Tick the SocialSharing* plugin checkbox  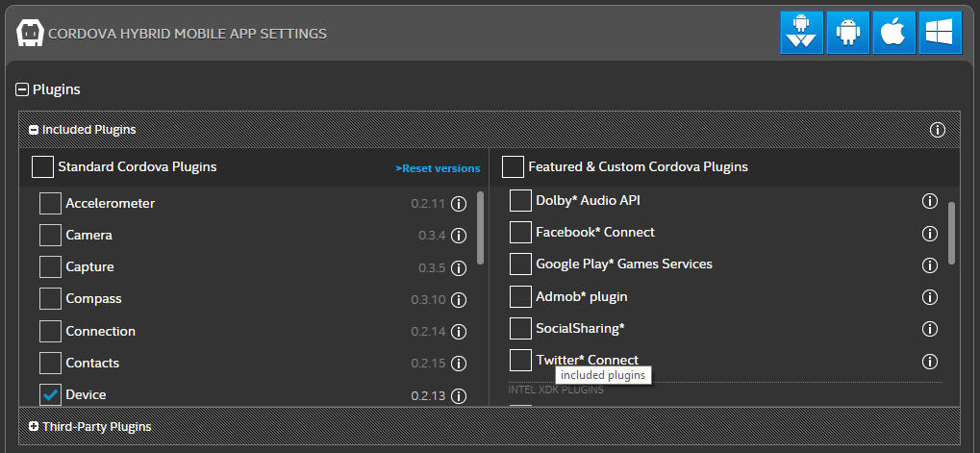520,328
